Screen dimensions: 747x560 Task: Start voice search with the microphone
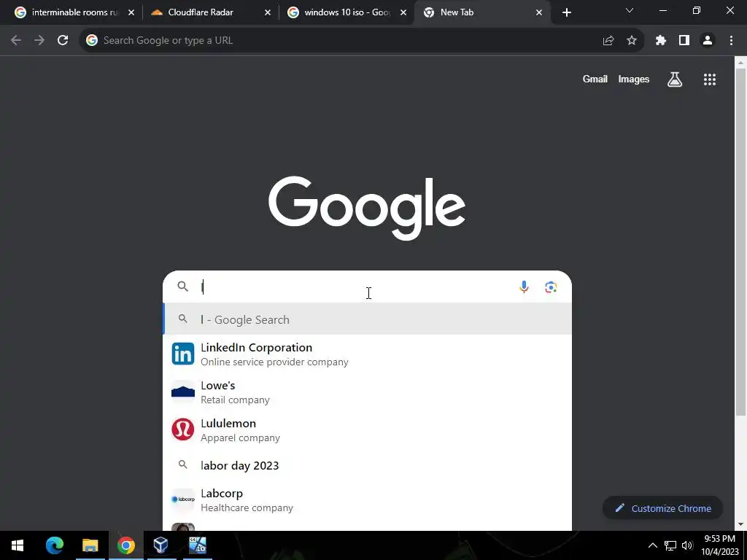[x=524, y=287]
